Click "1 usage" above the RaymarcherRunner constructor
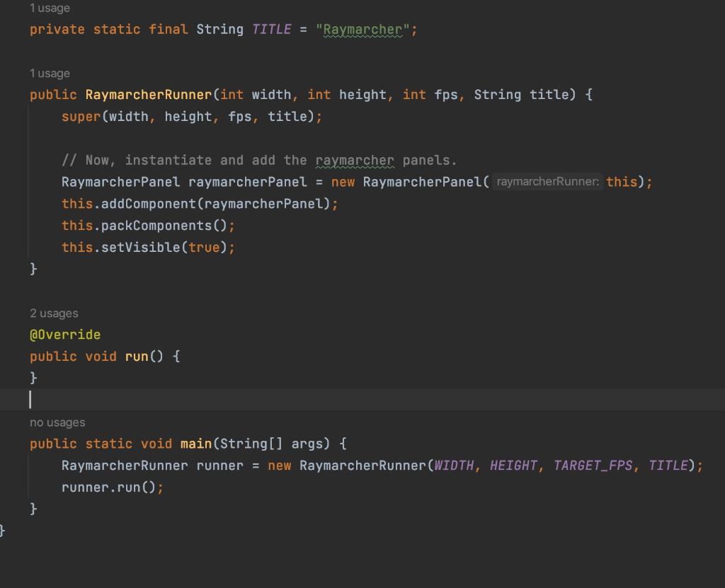The width and height of the screenshot is (725, 588). pos(48,73)
